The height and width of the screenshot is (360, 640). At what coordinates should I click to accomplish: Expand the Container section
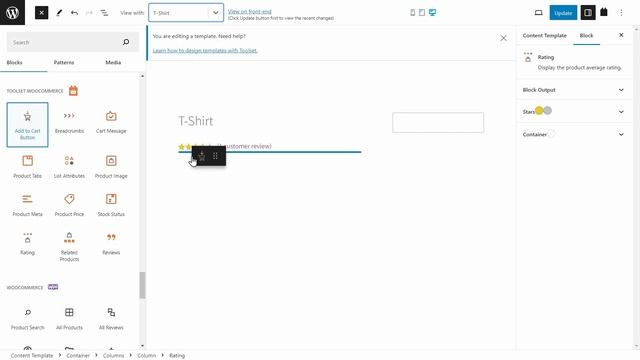point(573,134)
